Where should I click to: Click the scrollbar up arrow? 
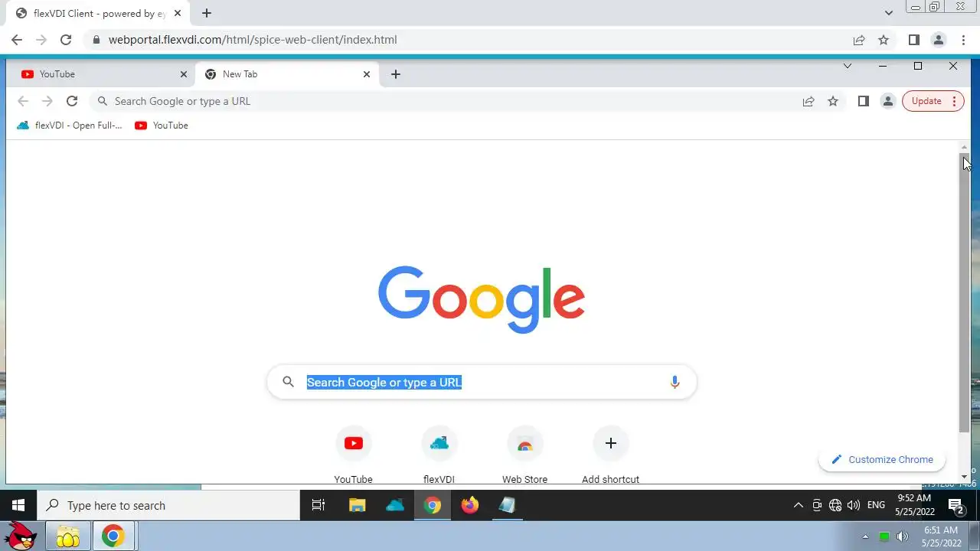point(964,147)
